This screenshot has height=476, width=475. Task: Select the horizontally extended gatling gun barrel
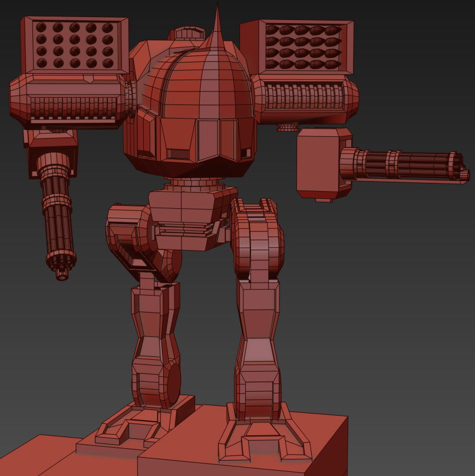tap(405, 165)
